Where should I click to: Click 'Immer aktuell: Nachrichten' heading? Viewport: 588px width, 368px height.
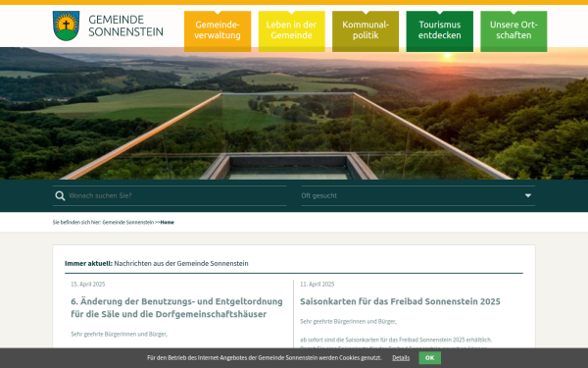tap(157, 264)
